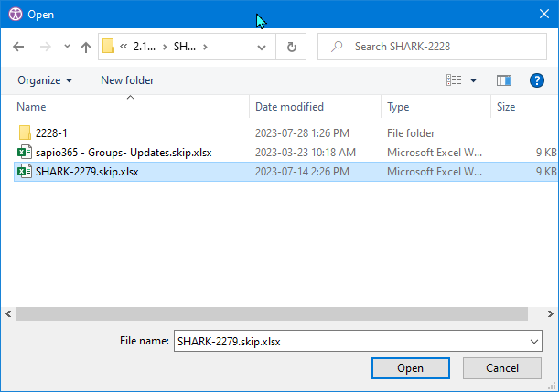Screen dimensions: 559x392
Task: Click the Back navigation arrow
Action: click(18, 47)
